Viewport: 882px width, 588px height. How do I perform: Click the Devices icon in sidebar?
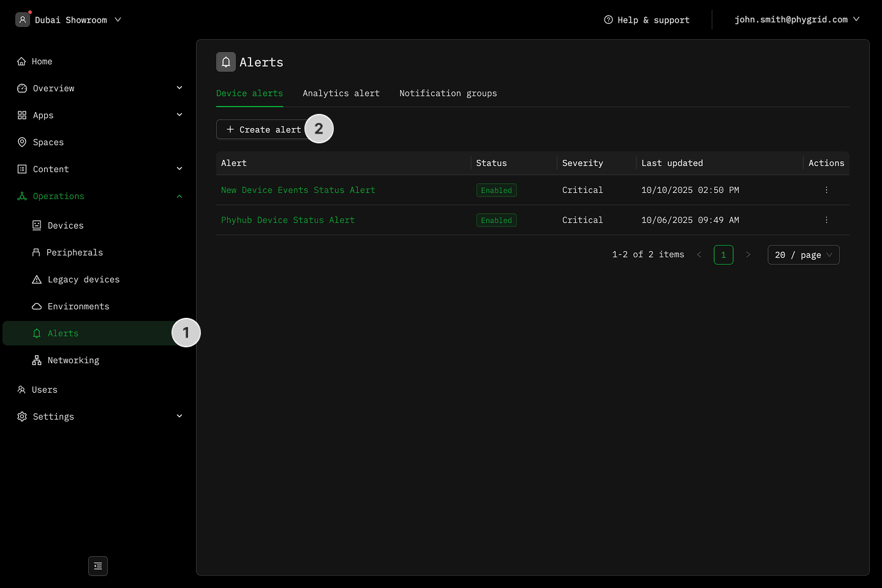pos(37,225)
